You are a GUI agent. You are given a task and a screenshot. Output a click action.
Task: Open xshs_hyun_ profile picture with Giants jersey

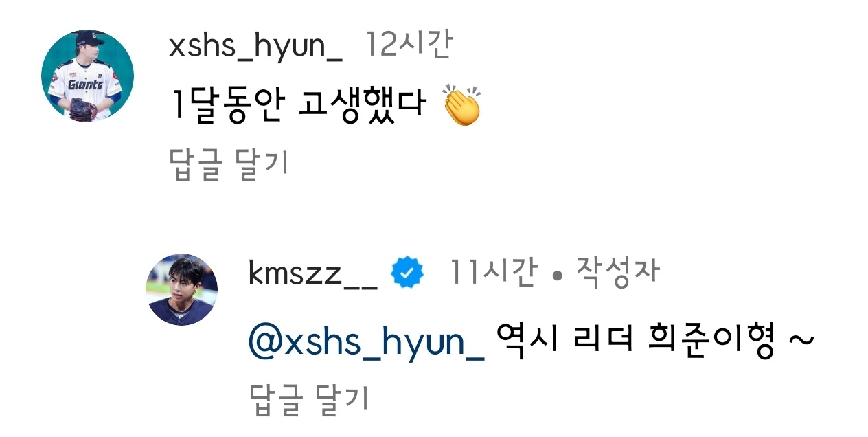[87, 76]
